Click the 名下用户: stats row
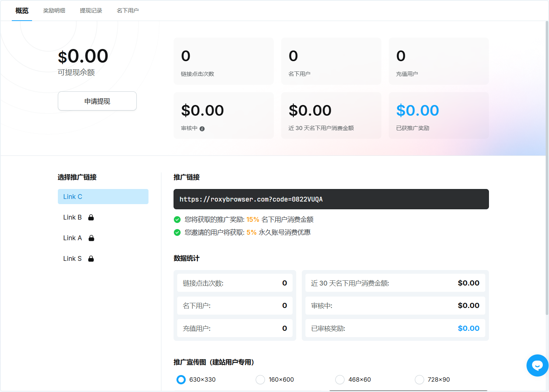Screen dimensions: 549x392 point(235,305)
